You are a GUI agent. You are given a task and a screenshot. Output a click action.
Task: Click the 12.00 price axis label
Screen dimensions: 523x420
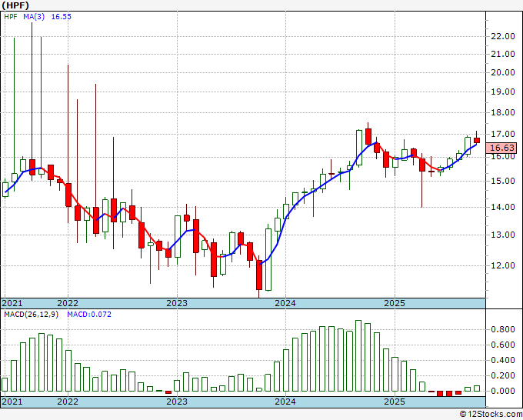[x=503, y=265]
